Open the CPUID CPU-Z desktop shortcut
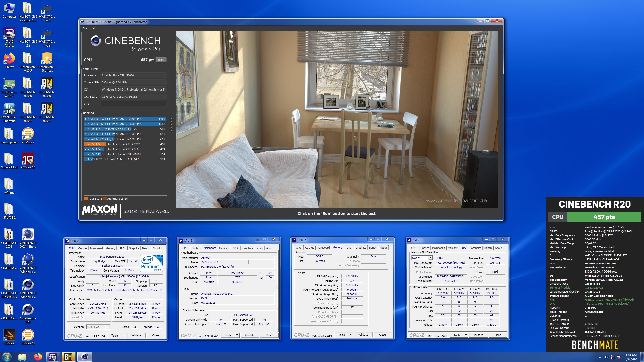 pos(9,37)
